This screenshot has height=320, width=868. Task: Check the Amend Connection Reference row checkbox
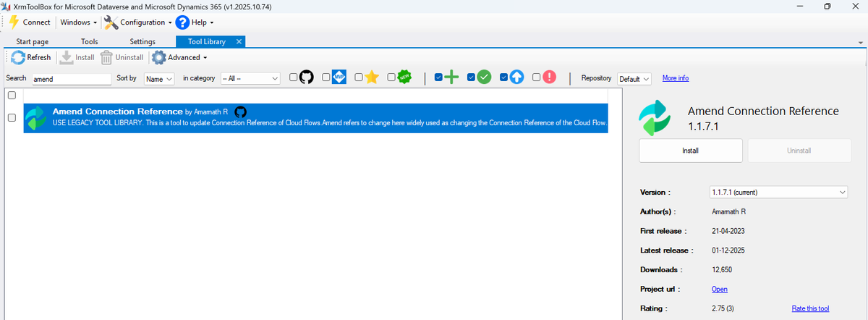point(12,117)
